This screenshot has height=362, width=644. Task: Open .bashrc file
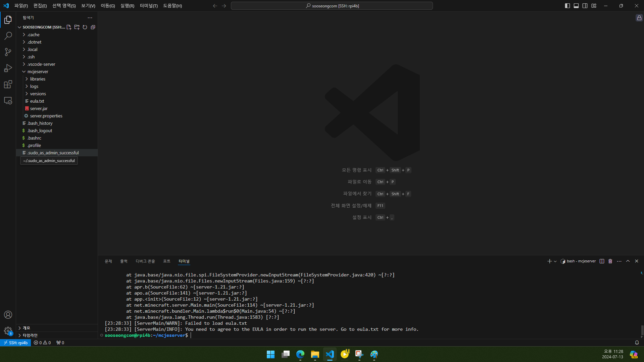tap(57, 138)
